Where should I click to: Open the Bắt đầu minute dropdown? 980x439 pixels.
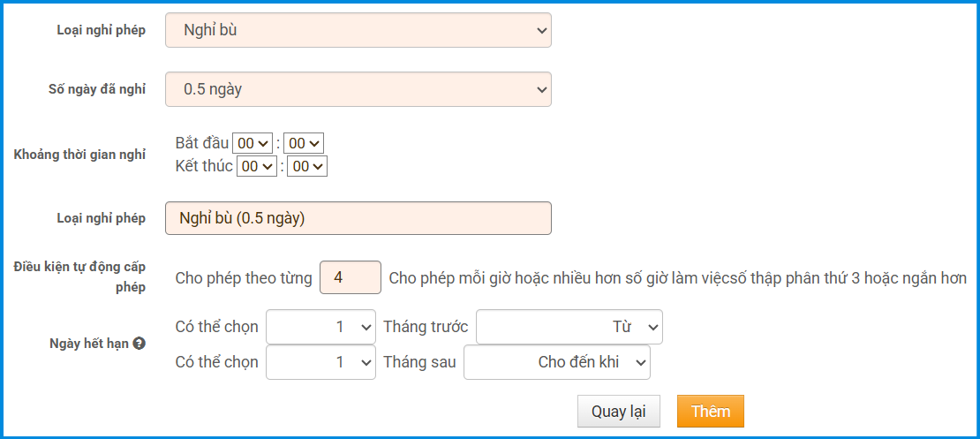point(304,143)
